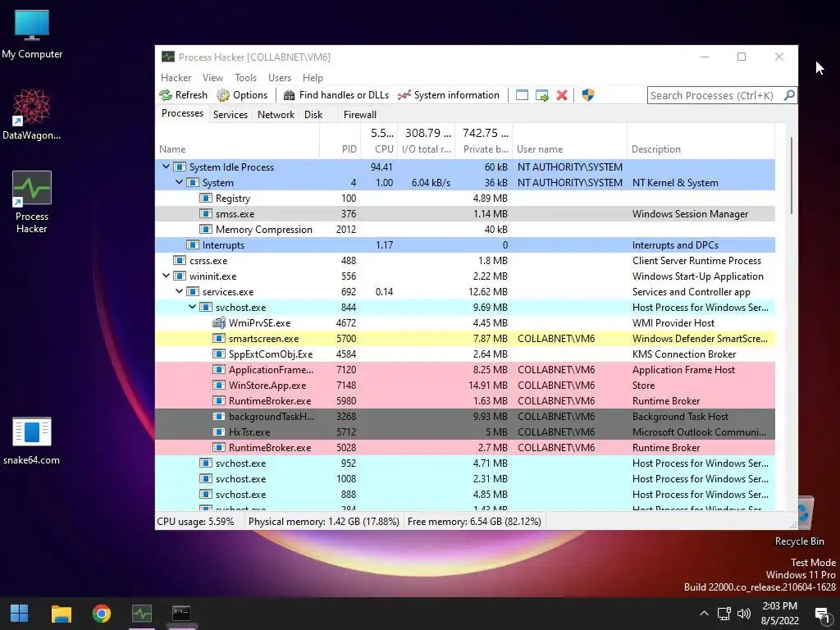Select the Interrupts row
This screenshot has width=840, height=630.
pyautogui.click(x=465, y=244)
